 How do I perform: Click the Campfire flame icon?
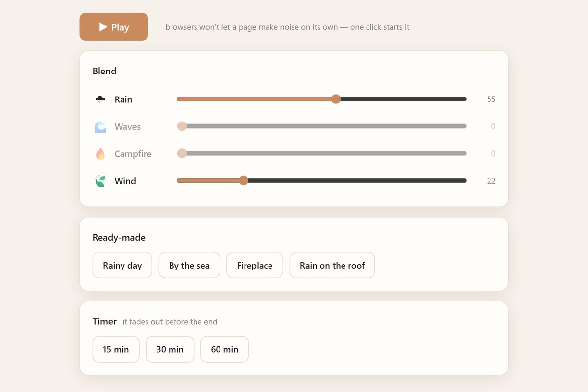[x=100, y=154]
